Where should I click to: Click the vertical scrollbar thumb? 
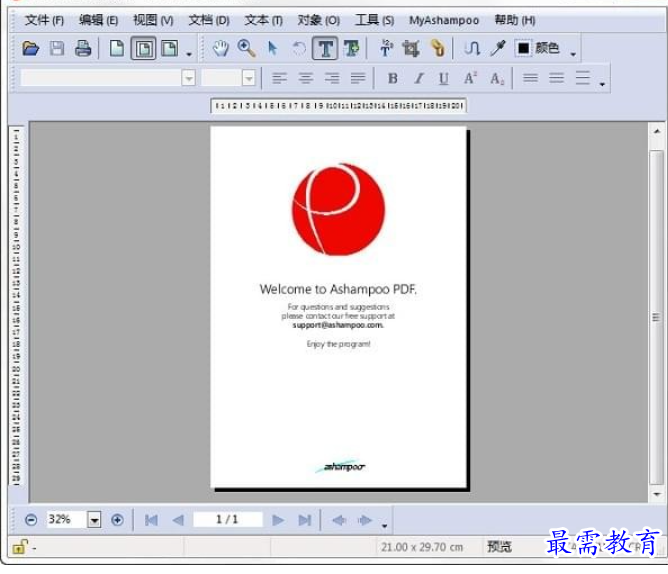point(656,317)
